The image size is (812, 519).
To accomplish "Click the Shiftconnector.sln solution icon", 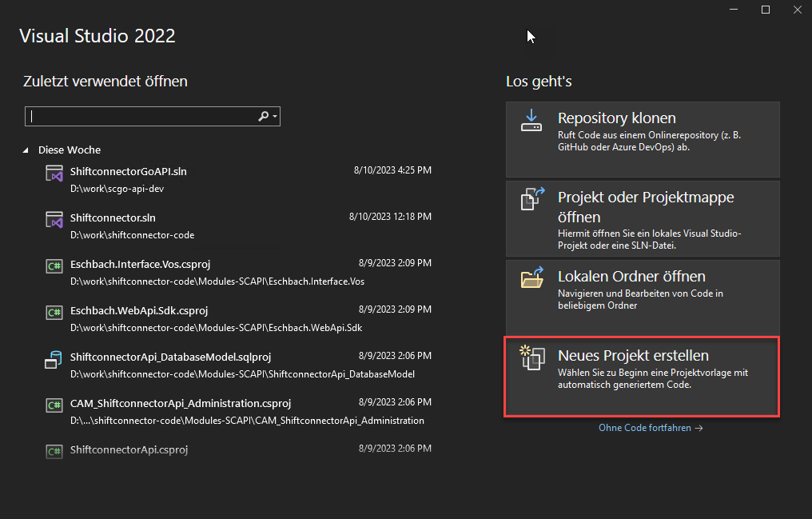I will point(54,220).
